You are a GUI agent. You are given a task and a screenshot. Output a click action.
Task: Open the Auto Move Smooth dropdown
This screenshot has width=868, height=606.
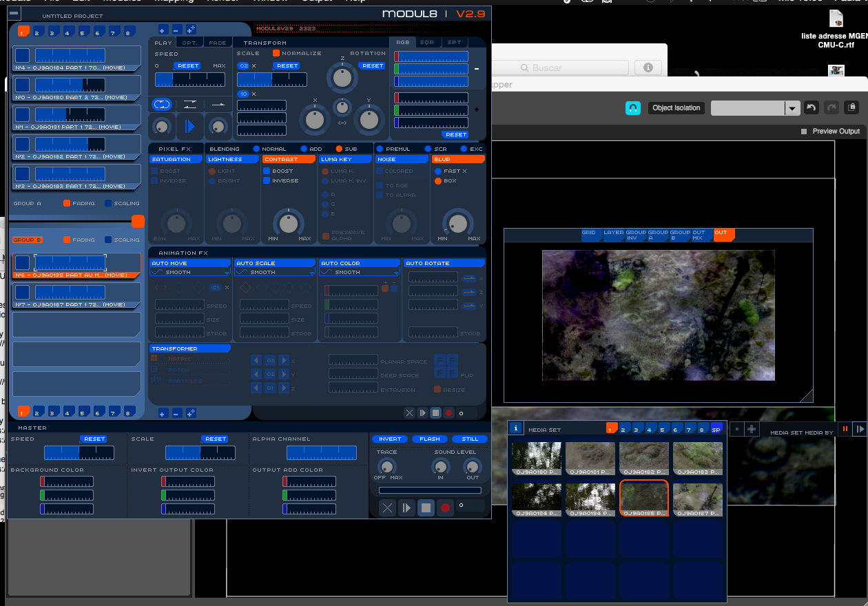189,273
